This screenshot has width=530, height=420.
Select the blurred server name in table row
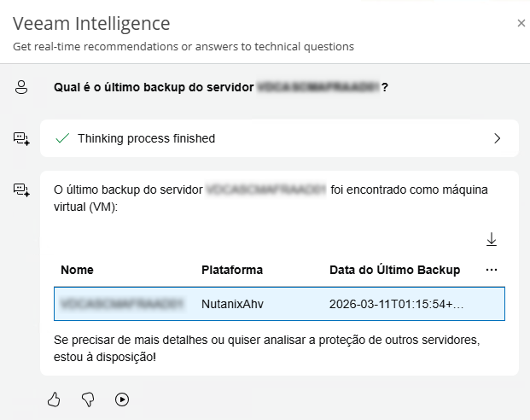click(122, 303)
